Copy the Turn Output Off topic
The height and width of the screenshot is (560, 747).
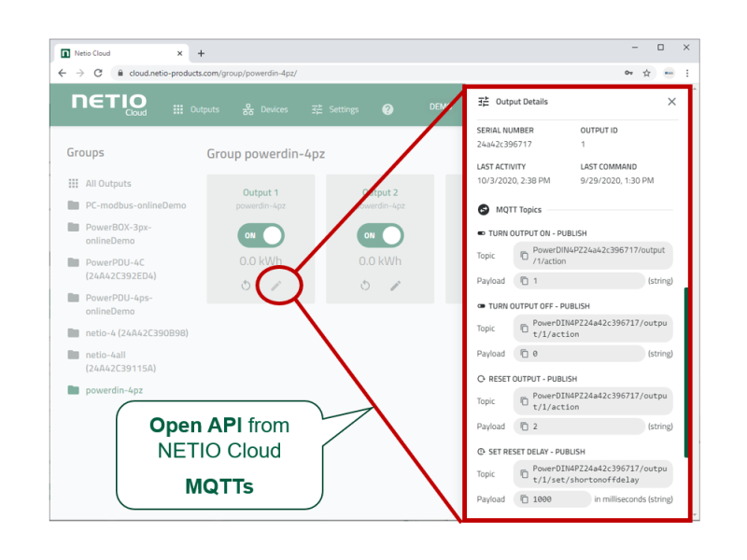[x=524, y=329]
